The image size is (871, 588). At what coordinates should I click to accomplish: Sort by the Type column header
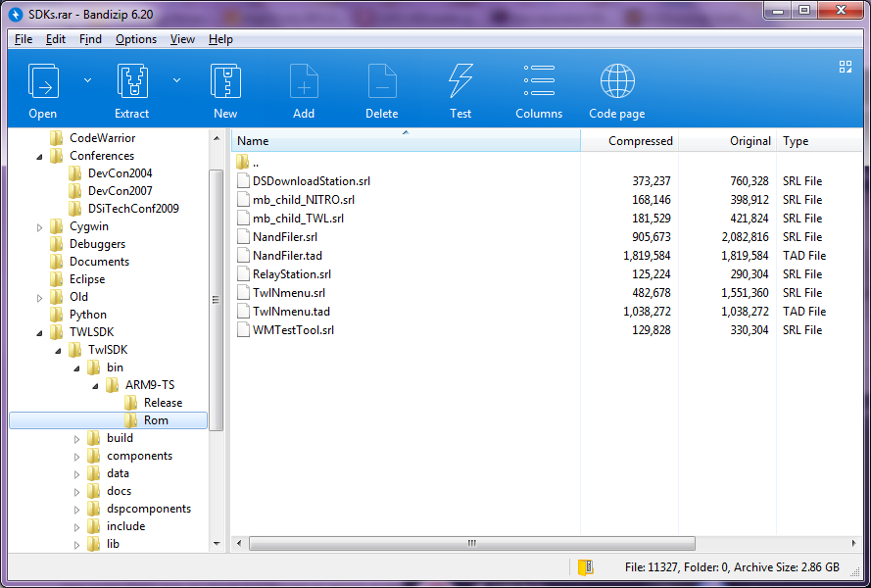click(x=820, y=140)
